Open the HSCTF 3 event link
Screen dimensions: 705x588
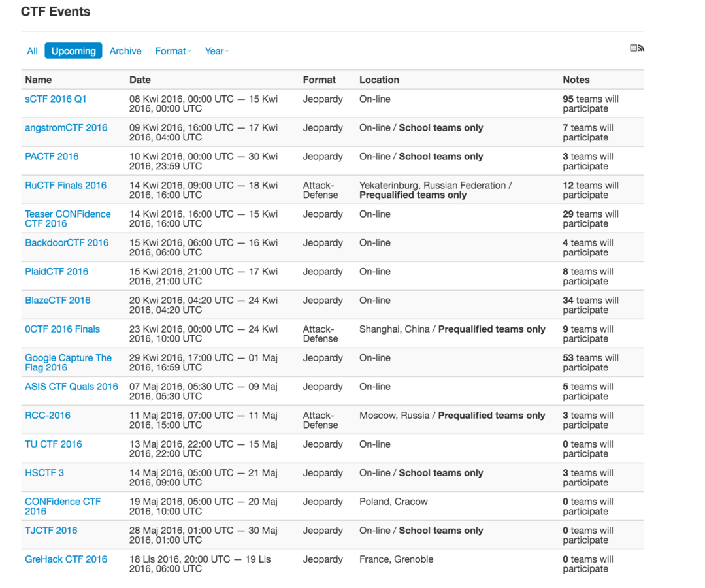[x=44, y=473]
